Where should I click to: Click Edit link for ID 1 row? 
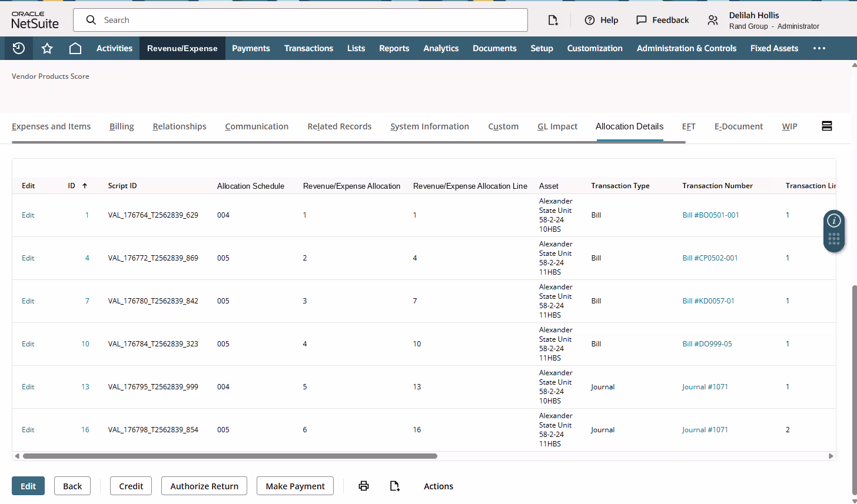(28, 215)
